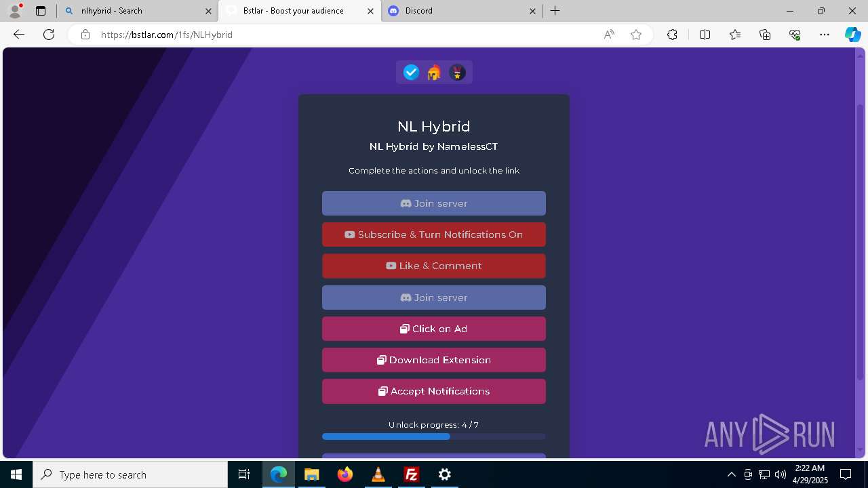The width and height of the screenshot is (868, 488).
Task: Show hidden system tray icons
Action: coord(731,474)
